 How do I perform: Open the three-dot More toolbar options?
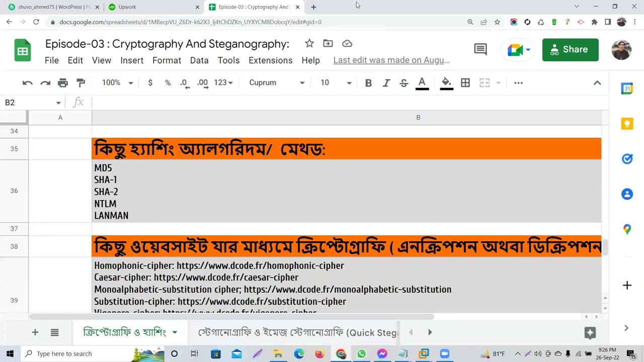coord(518,83)
